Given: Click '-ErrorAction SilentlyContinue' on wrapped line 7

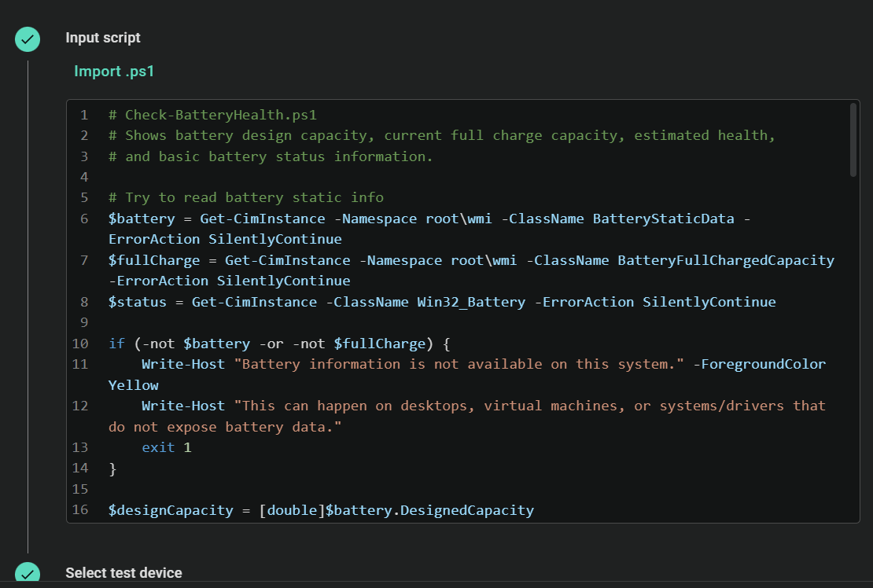Looking at the screenshot, I should tap(230, 281).
